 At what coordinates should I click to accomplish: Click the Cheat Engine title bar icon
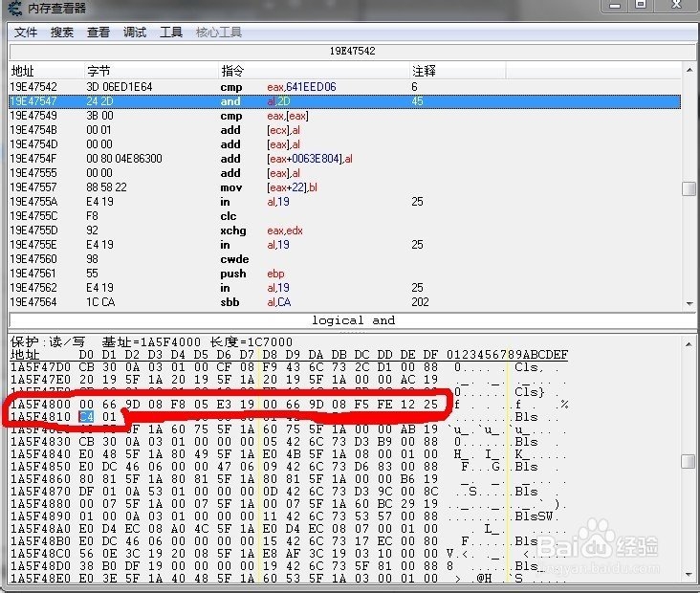(14, 7)
